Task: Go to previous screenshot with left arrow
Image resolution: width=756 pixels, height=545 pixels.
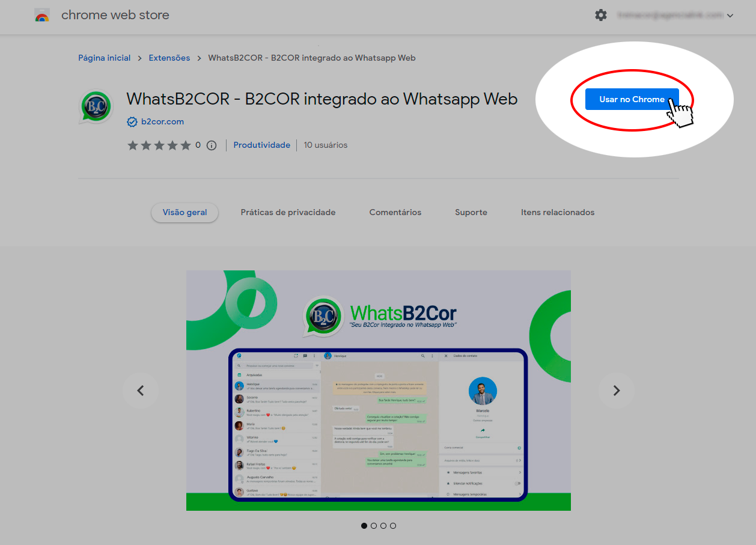Action: tap(141, 391)
